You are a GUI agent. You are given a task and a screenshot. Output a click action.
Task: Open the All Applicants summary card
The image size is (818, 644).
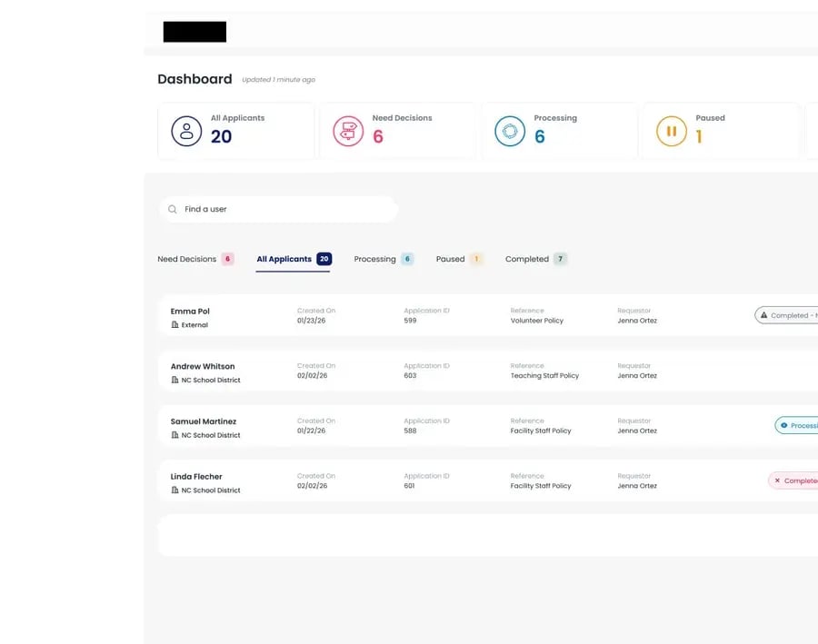point(235,131)
